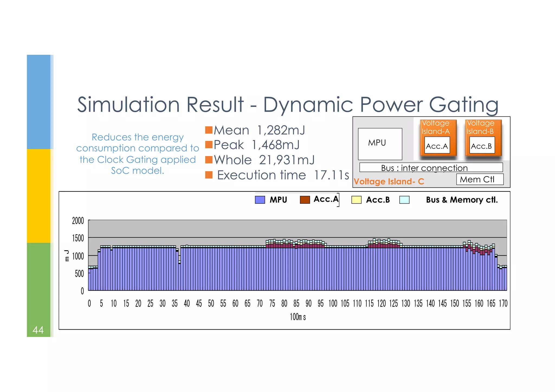
Task: Click the Mean 1,282mJ bullet icon
Action: click(209, 130)
